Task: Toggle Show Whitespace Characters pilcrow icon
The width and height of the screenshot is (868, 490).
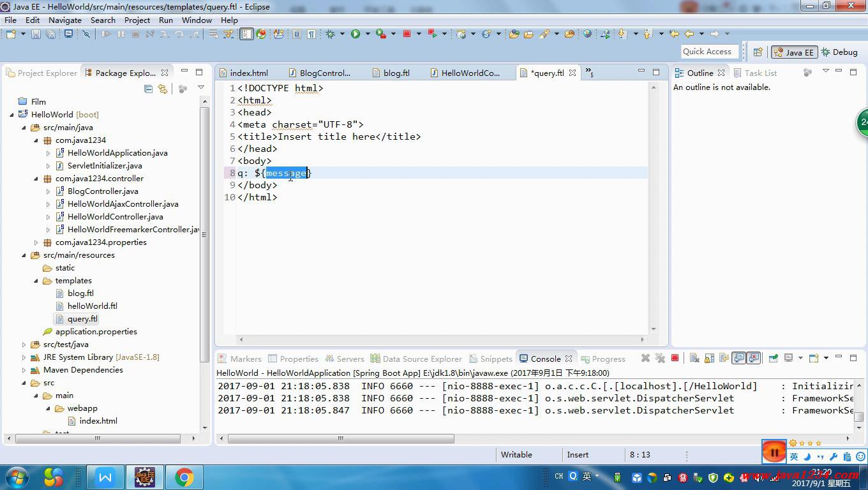Action: [x=311, y=34]
